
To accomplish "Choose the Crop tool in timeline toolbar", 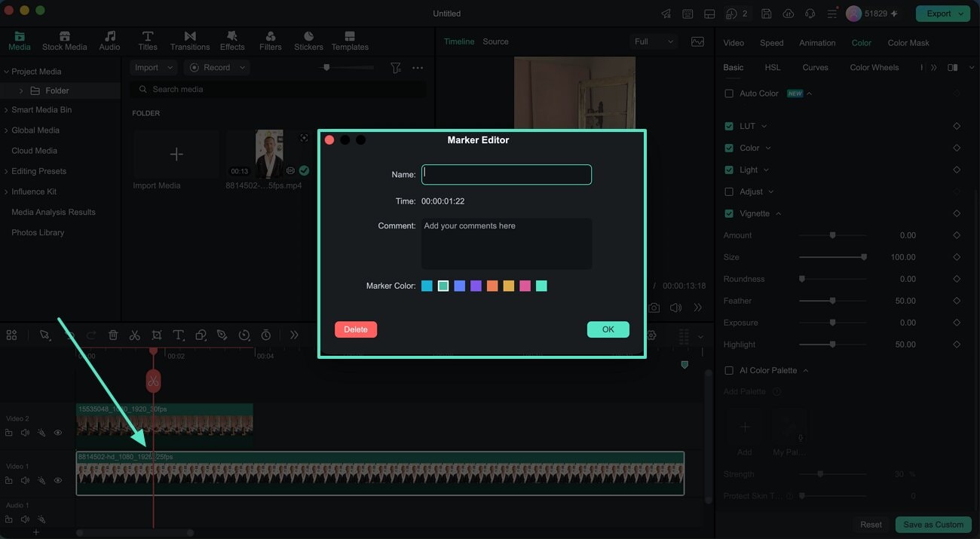I will tap(156, 335).
